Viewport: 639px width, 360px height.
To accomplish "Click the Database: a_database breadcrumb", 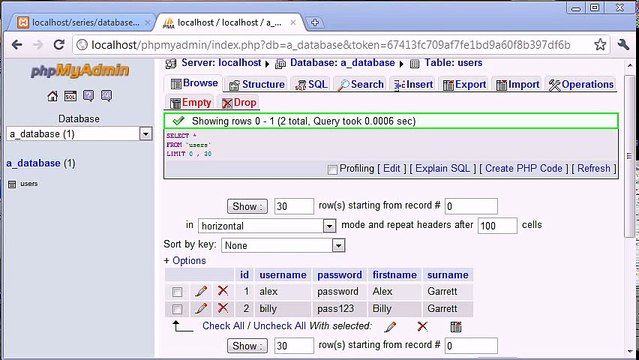I will (342, 63).
